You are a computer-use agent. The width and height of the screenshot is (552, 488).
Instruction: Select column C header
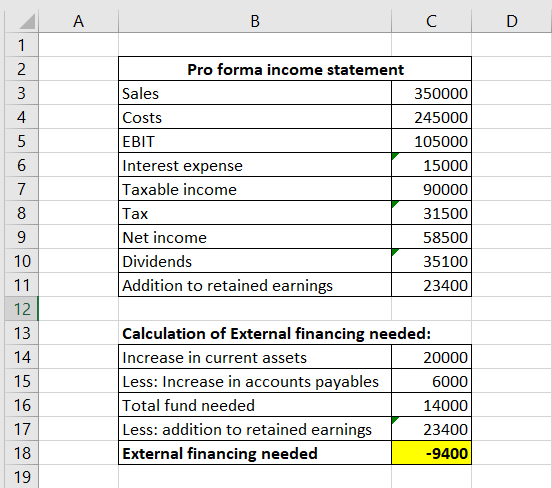[x=431, y=21]
